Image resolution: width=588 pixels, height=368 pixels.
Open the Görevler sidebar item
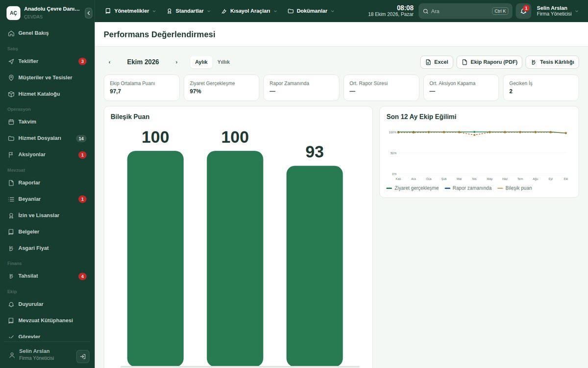(47, 336)
